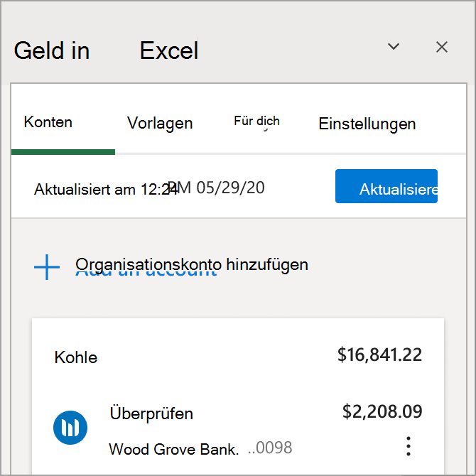Click the $16,841.22 total balance
This screenshot has height=476, width=476.
[379, 355]
